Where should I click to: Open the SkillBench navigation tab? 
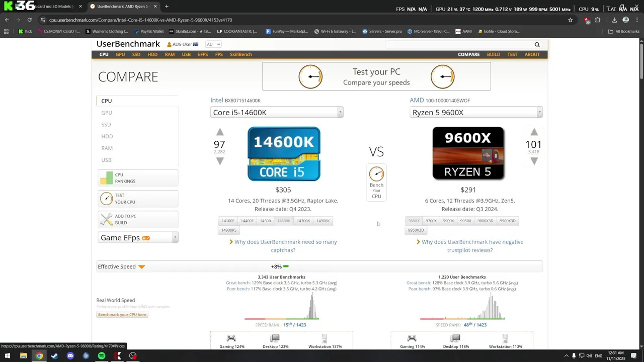tap(240, 54)
